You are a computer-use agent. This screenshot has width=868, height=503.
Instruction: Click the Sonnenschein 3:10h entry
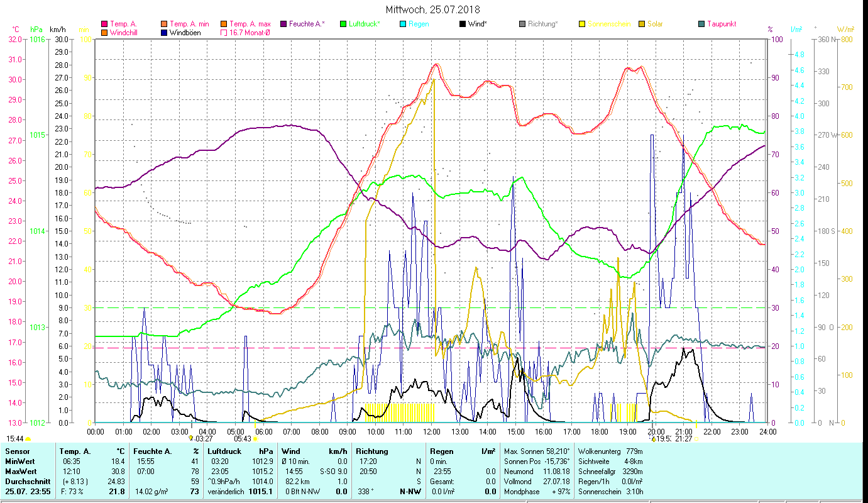(610, 492)
